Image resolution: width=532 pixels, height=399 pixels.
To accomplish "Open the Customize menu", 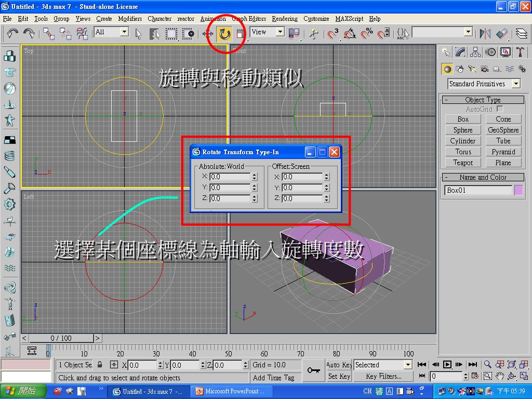I will click(316, 19).
